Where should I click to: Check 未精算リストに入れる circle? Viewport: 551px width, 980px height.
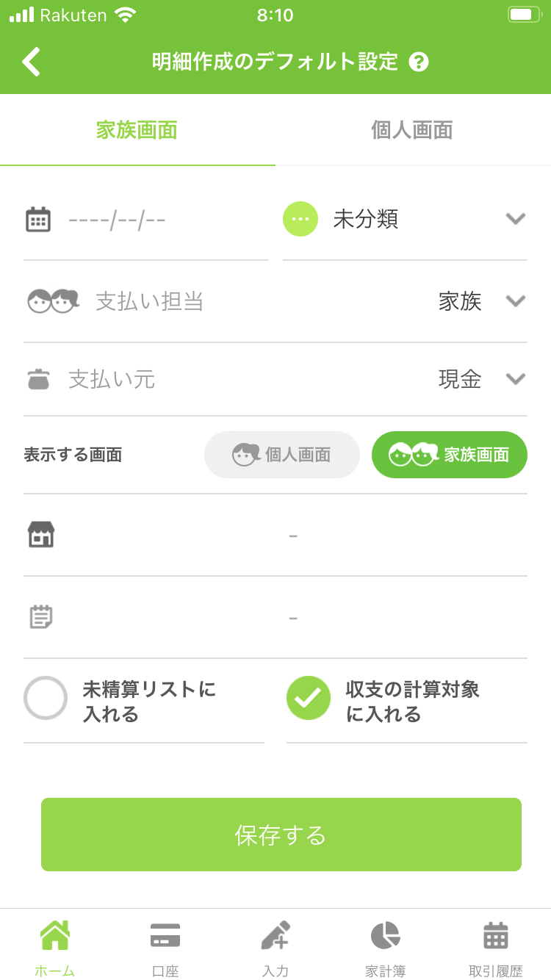tap(46, 698)
